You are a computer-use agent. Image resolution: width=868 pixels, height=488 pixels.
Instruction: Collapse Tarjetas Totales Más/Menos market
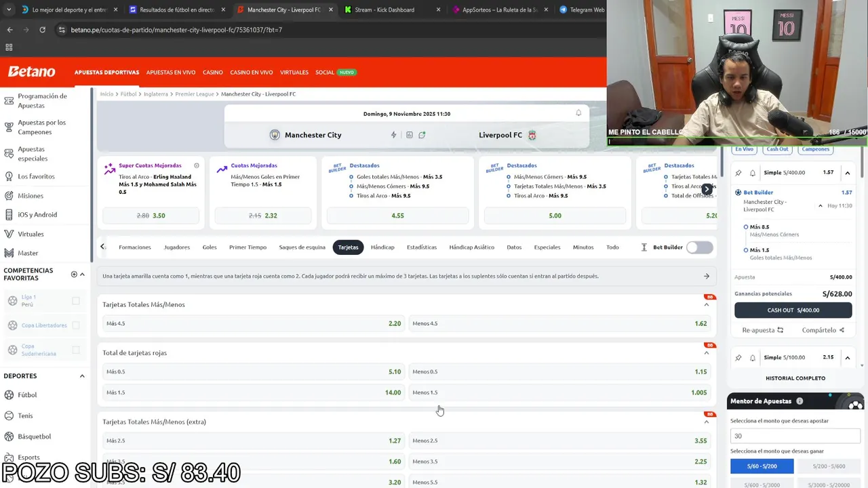pos(707,305)
